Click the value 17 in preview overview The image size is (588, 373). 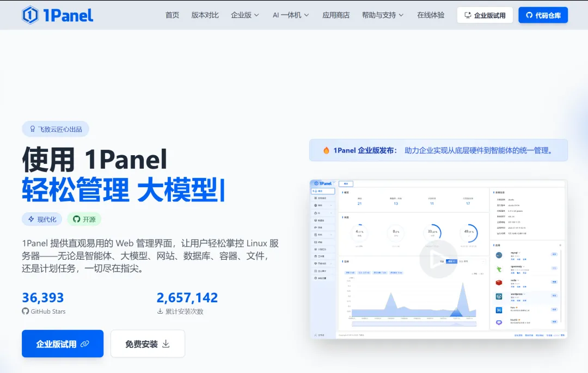[x=468, y=203]
